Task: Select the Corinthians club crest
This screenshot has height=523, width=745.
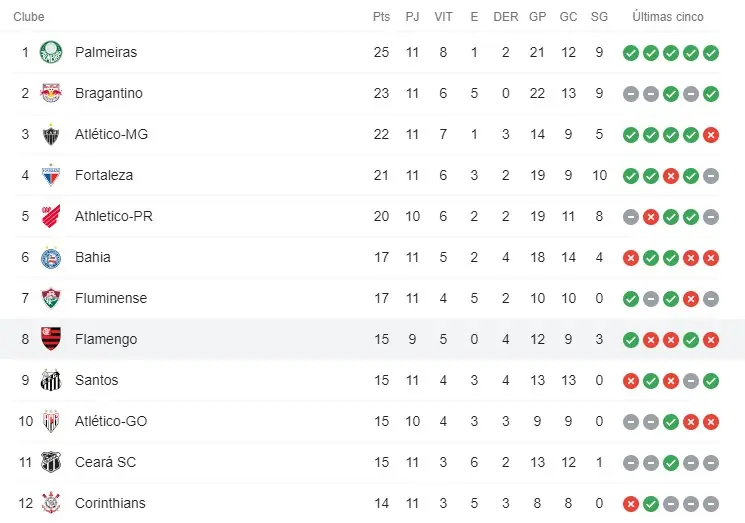Action: pos(50,503)
